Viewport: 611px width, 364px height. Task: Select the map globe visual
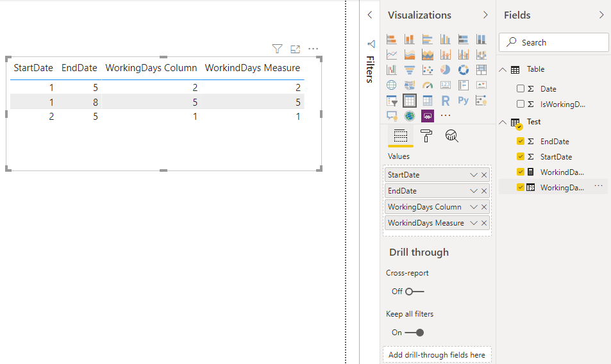pyautogui.click(x=391, y=85)
